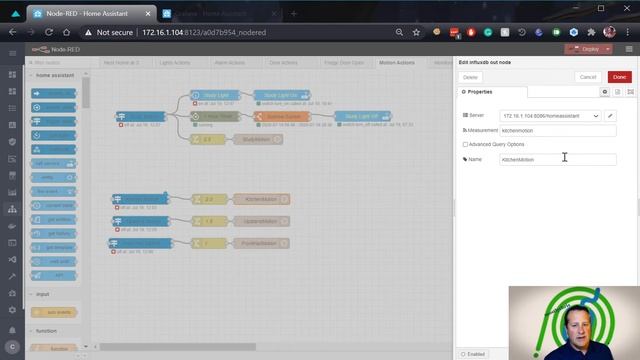
Task: Select the get history palette node
Action: (x=53, y=233)
